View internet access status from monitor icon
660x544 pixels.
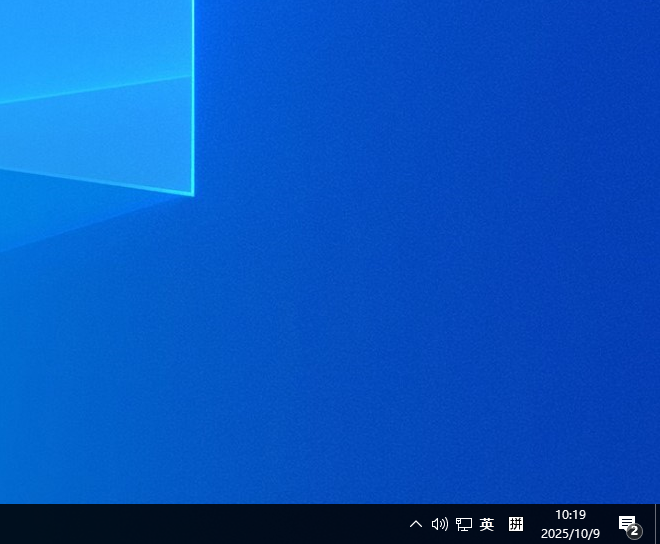click(x=464, y=524)
